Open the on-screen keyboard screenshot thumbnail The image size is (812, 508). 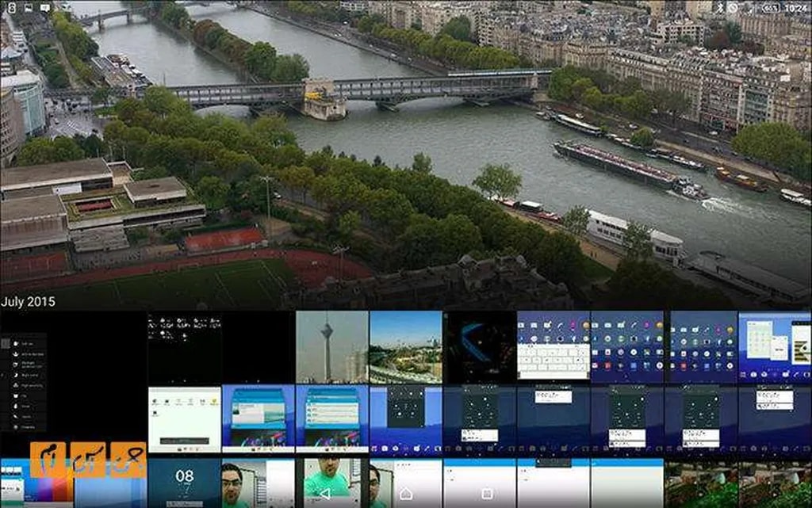click(x=553, y=346)
